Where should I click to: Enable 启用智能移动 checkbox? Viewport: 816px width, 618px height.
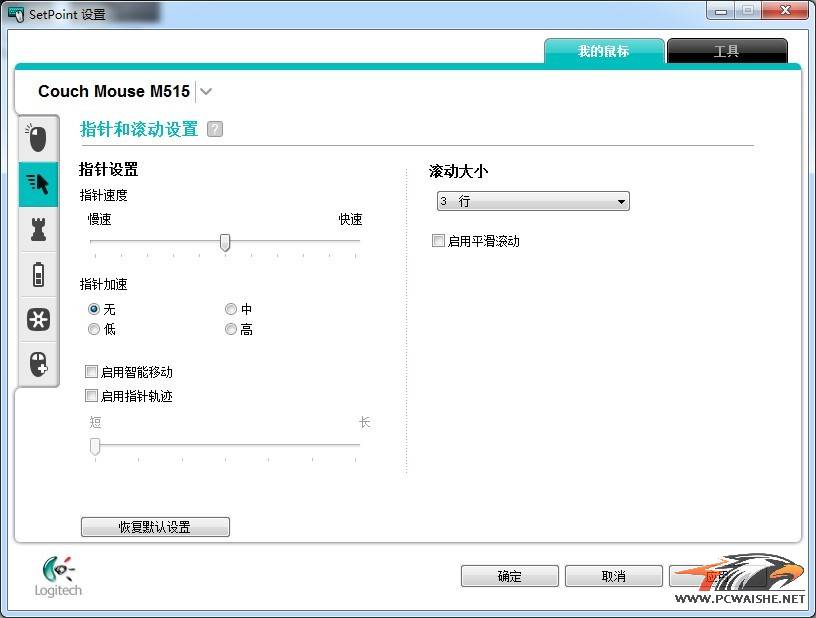91,371
